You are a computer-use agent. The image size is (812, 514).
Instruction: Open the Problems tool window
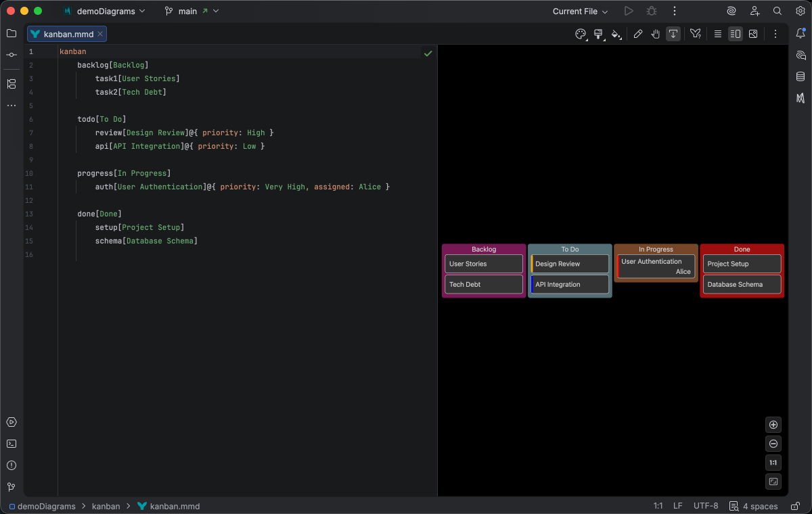(12, 465)
